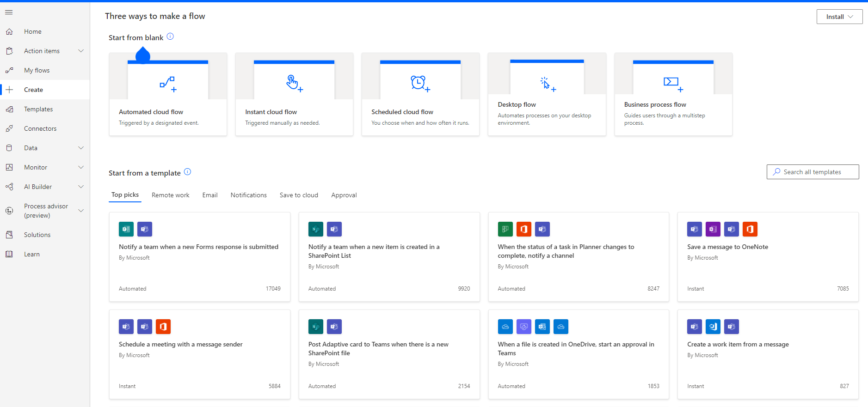Click info icon beside Start from blank
The width and height of the screenshot is (868, 407).
pyautogui.click(x=170, y=36)
